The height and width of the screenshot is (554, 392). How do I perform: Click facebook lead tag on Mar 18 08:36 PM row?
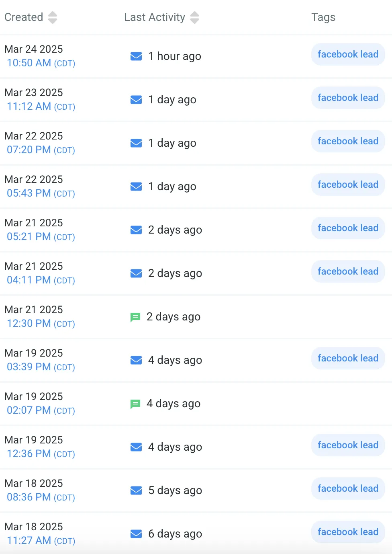(x=348, y=488)
